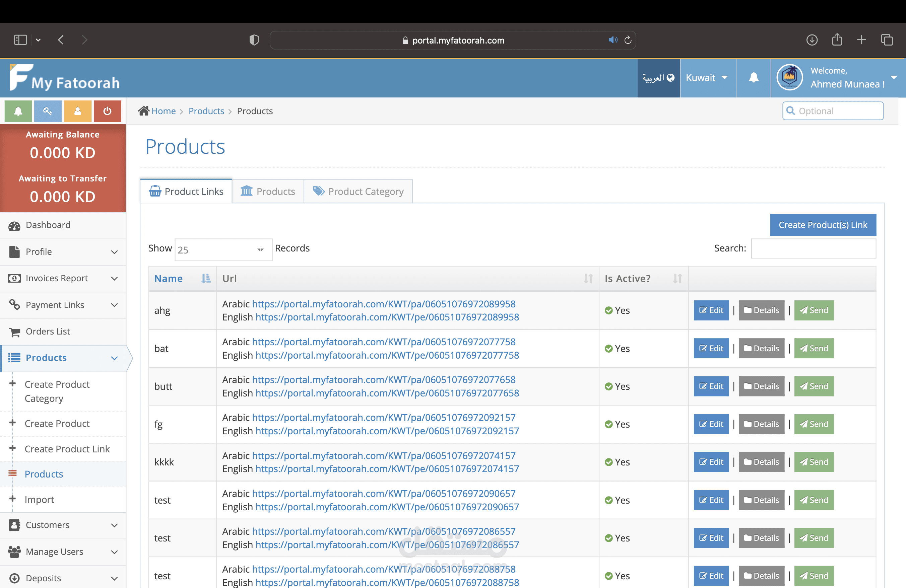
Task: Send the butt product link
Action: 814,386
